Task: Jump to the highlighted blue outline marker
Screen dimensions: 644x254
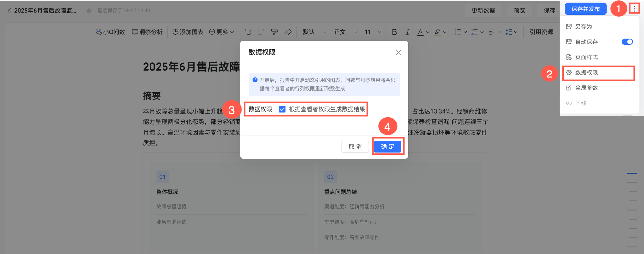Action: click(632, 173)
